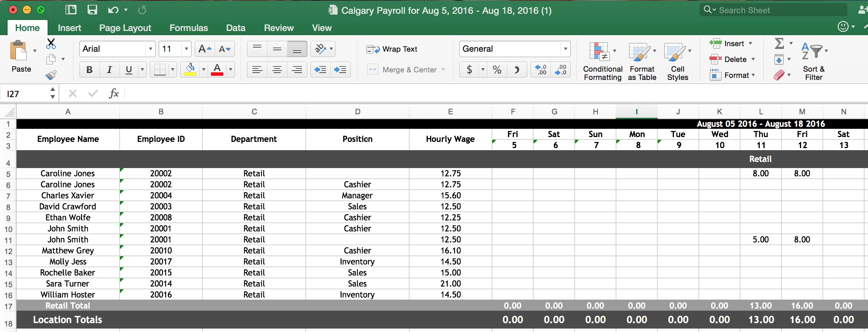Click the Name Box showing I27
The height and width of the screenshot is (332, 868).
26,94
